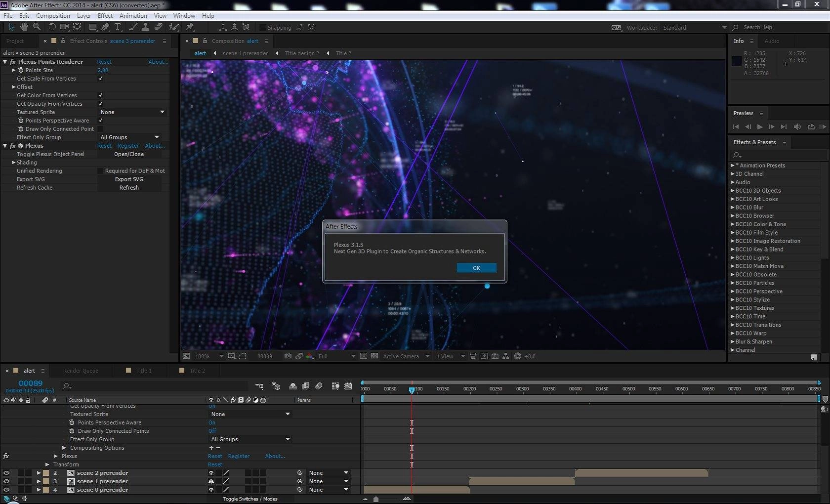This screenshot has width=830, height=504.
Task: Toggle Graph Editor icon in timeline
Action: point(348,386)
